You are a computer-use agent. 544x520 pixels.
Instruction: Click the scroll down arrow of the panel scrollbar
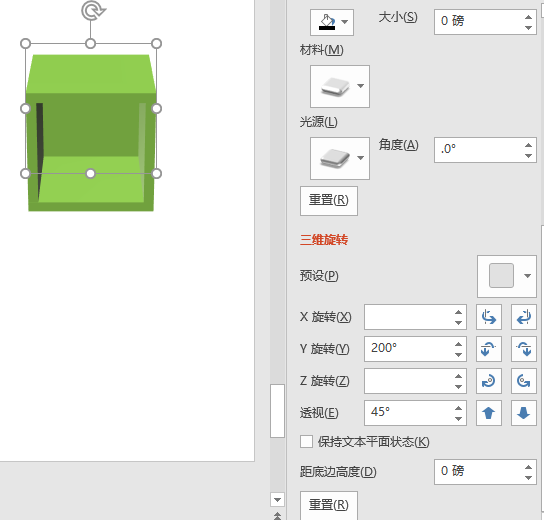pyautogui.click(x=277, y=500)
